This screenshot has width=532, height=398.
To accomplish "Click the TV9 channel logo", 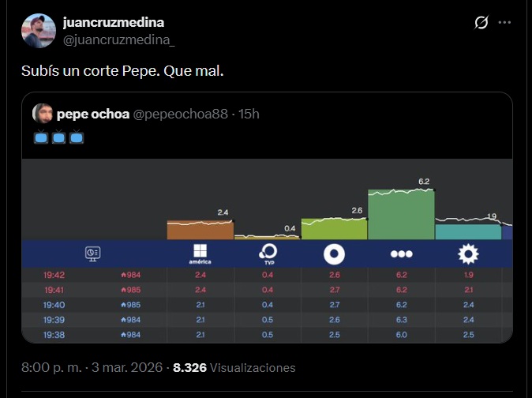I will click(x=268, y=253).
